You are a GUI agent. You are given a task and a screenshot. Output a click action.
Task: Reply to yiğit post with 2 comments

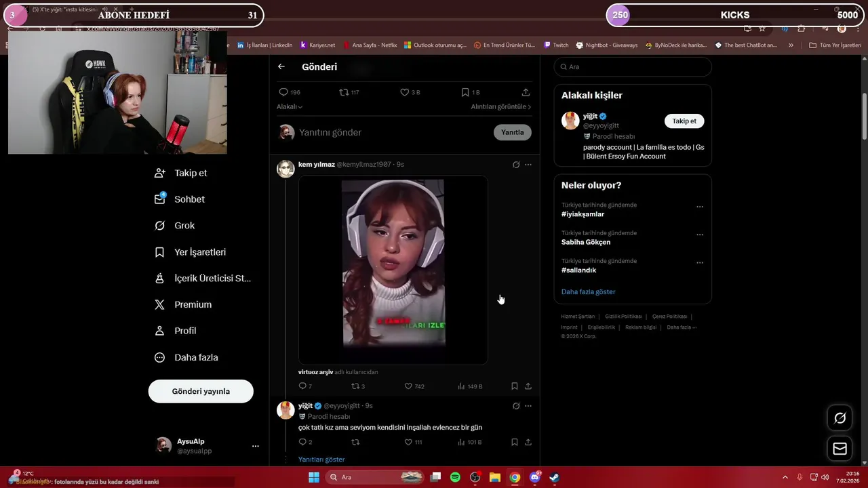click(x=302, y=442)
